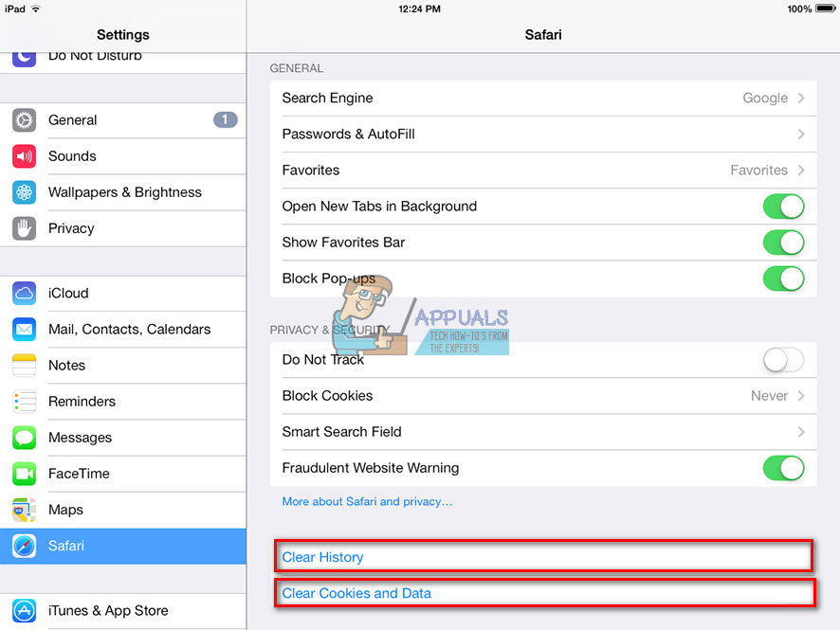Open Maps settings in sidebar
Screen dimensions: 840x630
[123, 510]
